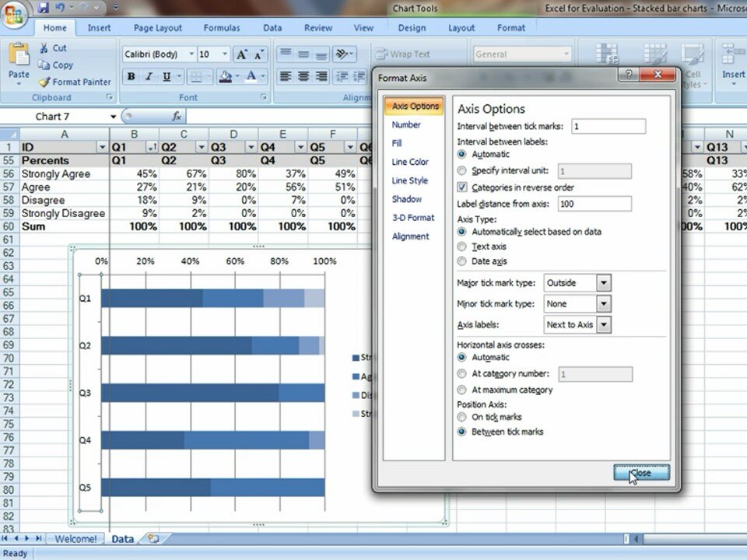Go to the Alignment section in Format Axis

410,236
